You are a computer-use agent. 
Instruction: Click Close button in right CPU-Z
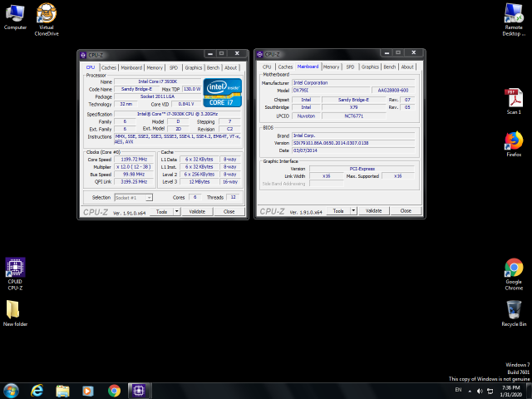(x=406, y=210)
